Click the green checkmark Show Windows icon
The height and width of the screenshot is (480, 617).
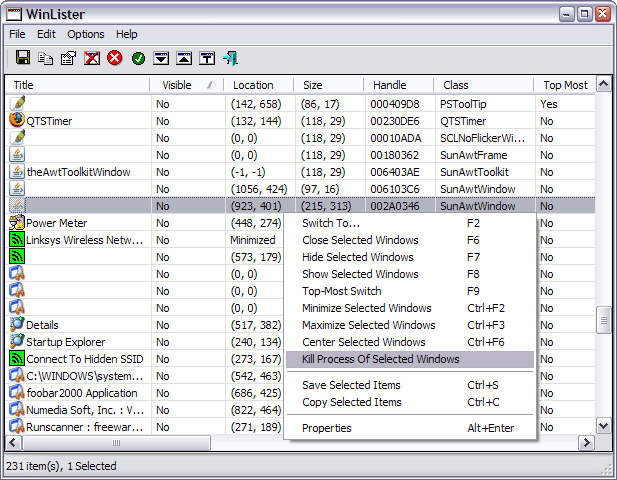point(138,59)
